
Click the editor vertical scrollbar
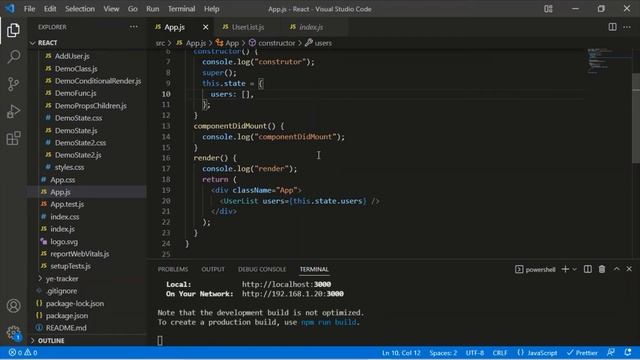[636, 118]
